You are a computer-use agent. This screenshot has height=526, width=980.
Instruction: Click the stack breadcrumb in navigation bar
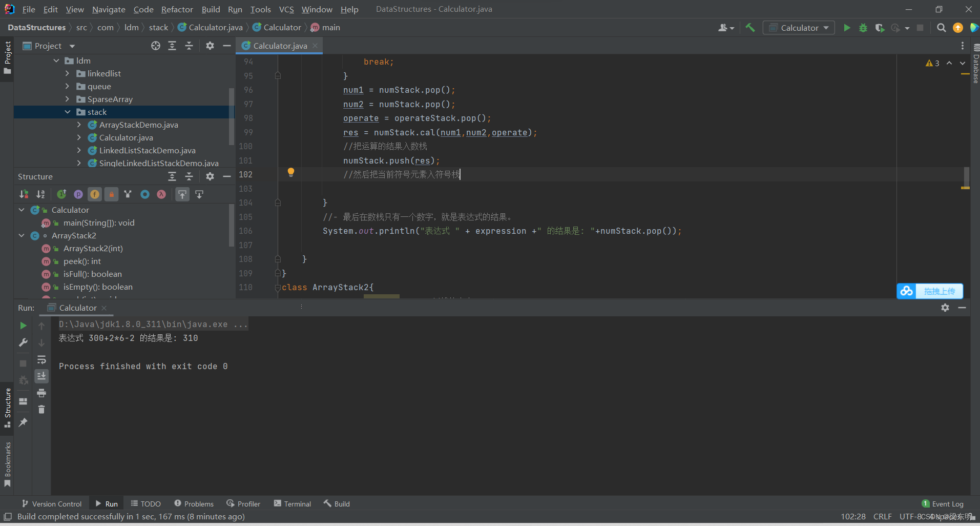(158, 27)
